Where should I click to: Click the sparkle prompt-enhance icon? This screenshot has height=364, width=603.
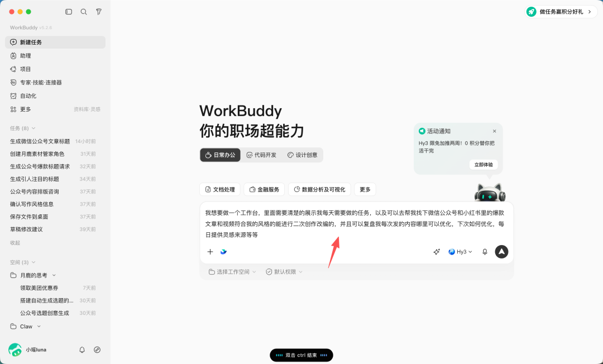(x=437, y=252)
